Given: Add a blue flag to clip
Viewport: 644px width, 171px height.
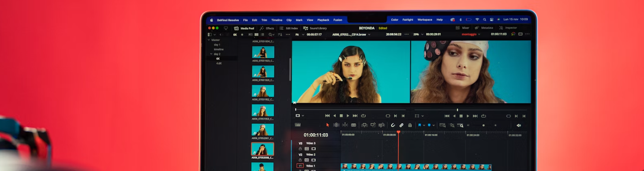Looking at the screenshot, I should pyautogui.click(x=419, y=125).
